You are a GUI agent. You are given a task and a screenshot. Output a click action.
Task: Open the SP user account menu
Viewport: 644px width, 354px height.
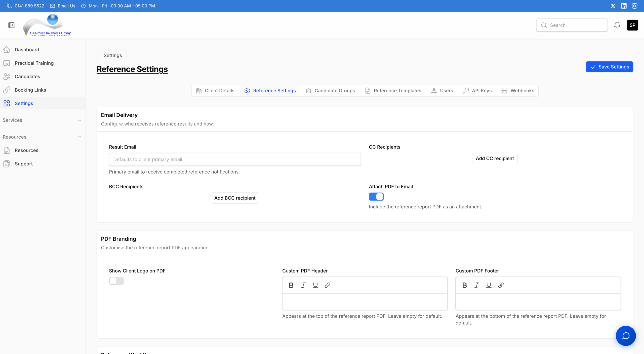point(632,25)
